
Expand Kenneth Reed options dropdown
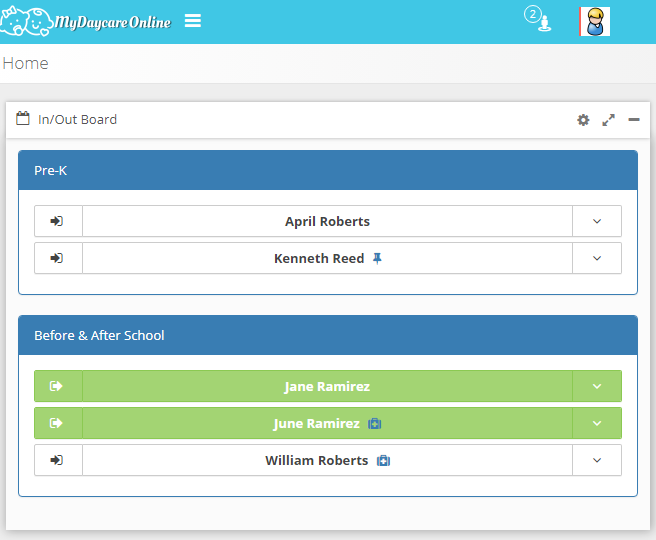pyautogui.click(x=597, y=258)
